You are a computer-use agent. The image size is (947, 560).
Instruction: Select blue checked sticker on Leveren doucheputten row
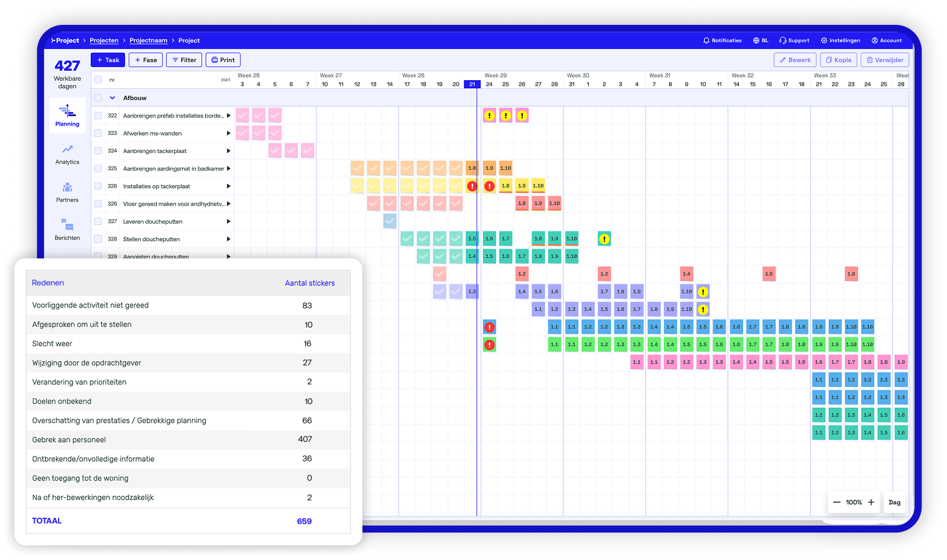pos(390,221)
